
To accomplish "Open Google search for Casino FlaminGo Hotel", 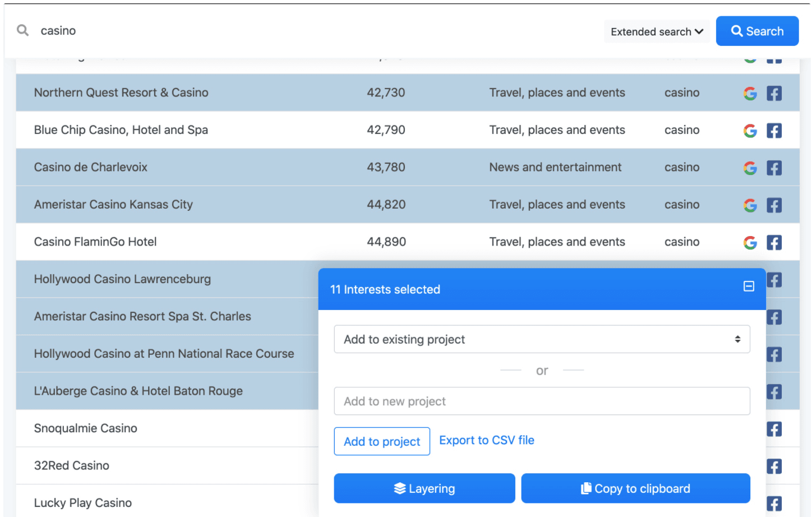I will tap(750, 242).
